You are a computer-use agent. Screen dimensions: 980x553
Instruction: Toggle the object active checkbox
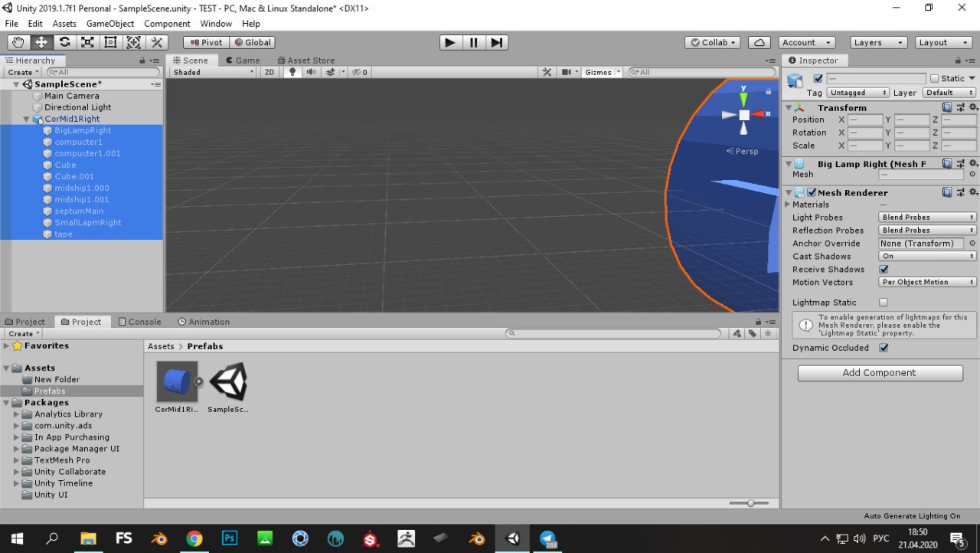click(x=818, y=78)
